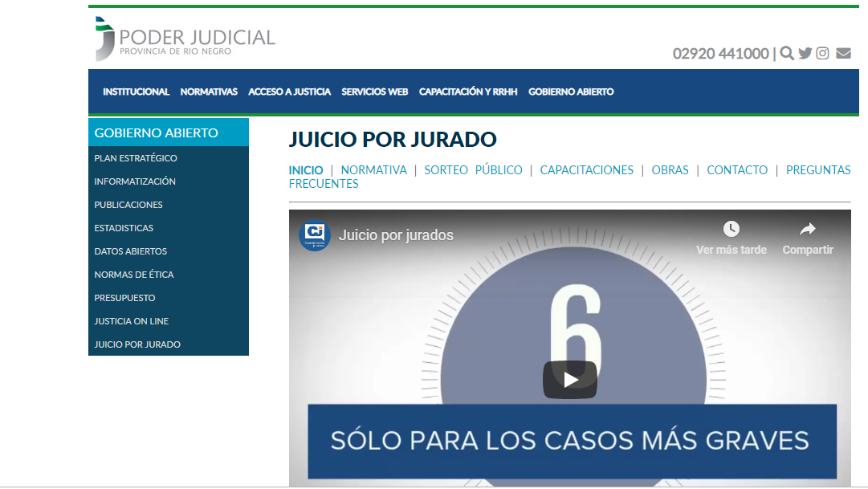Open the SERVICIOS WEB menu
This screenshot has width=868, height=489.
tap(374, 92)
